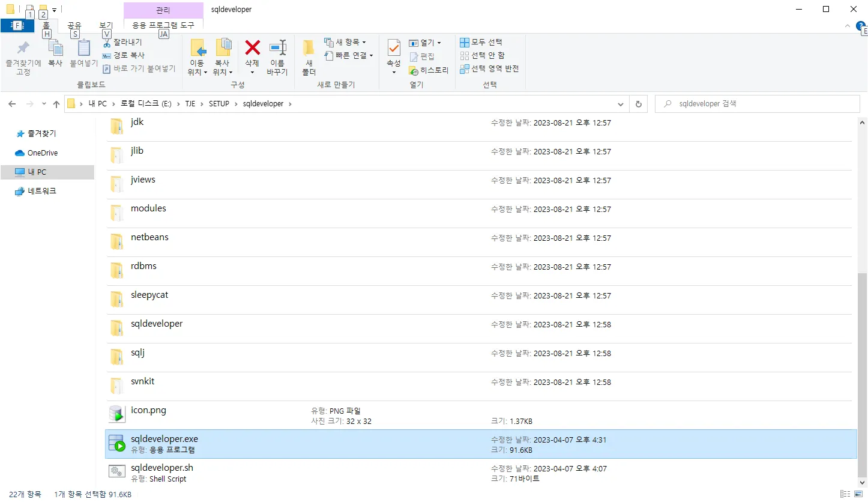Open the 홈 ribbon tab
Viewport: 868px width, 502px height.
tap(46, 26)
